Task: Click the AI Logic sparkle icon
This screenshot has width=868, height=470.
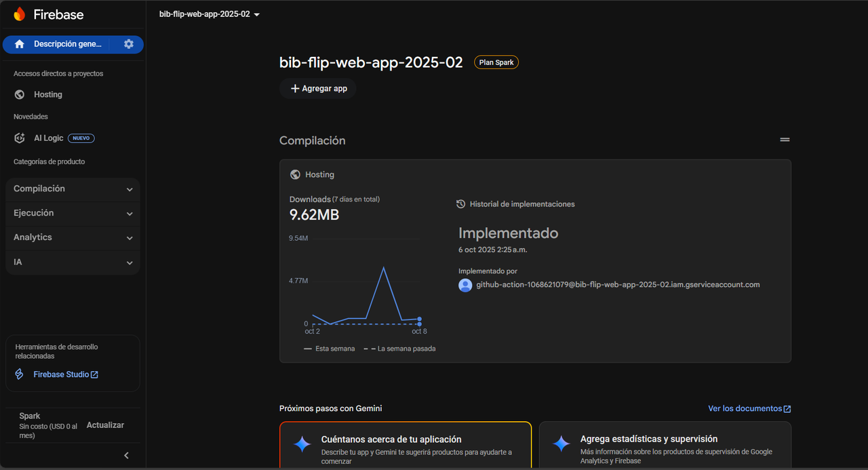Action: click(x=20, y=138)
